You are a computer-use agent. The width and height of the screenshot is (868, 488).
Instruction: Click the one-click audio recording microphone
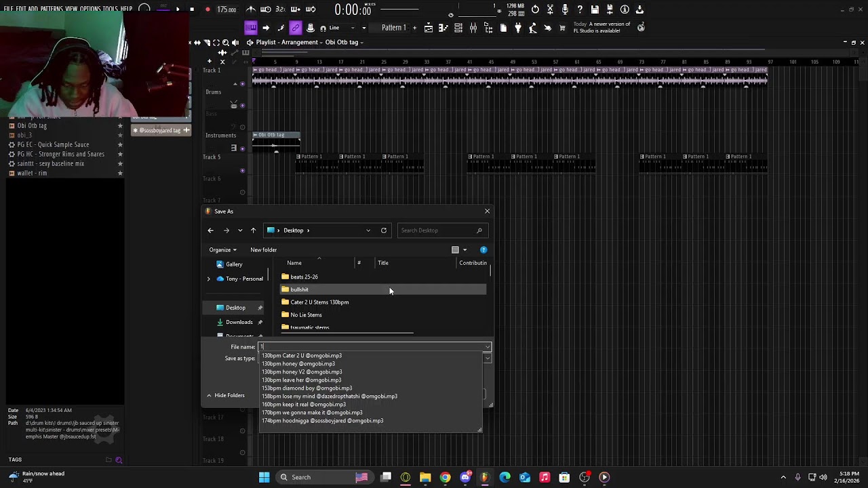click(x=565, y=9)
